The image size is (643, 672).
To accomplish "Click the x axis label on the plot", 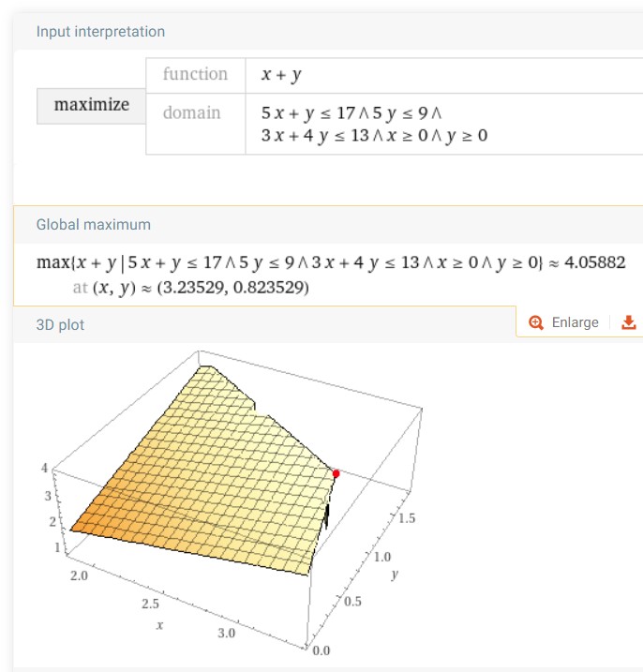I will (x=159, y=625).
